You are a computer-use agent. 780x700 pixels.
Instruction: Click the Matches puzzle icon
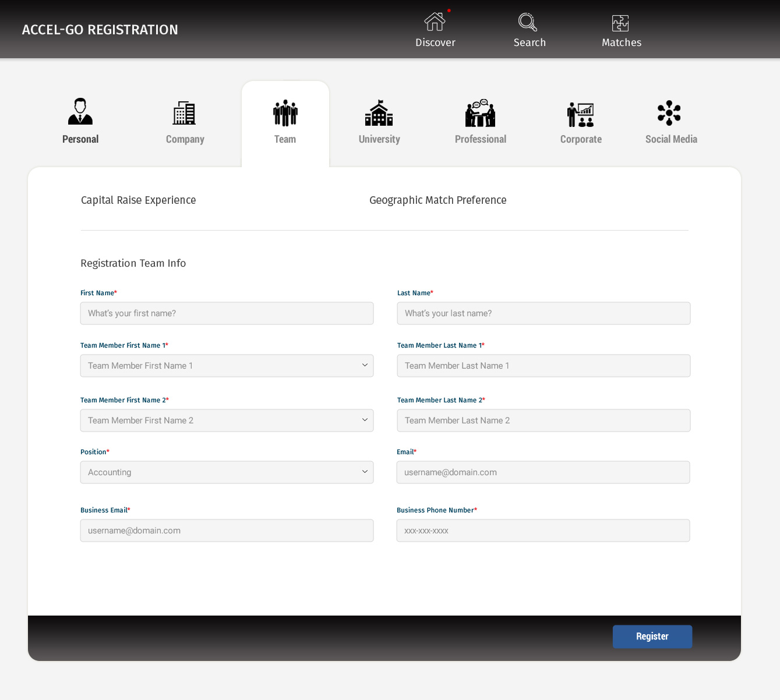pos(620,23)
